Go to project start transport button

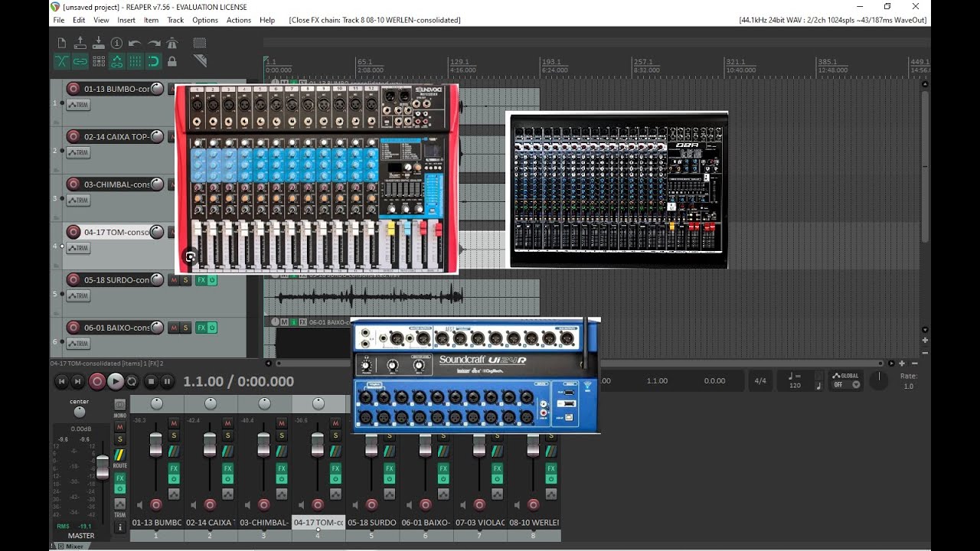point(61,381)
